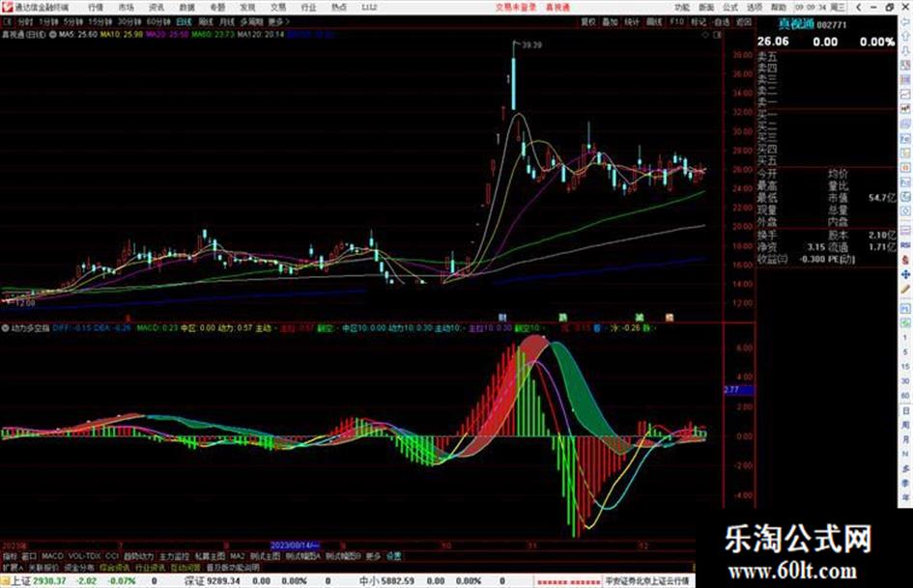The image size is (913, 588).
Task: Open F10 company info
Action: pyautogui.click(x=676, y=21)
